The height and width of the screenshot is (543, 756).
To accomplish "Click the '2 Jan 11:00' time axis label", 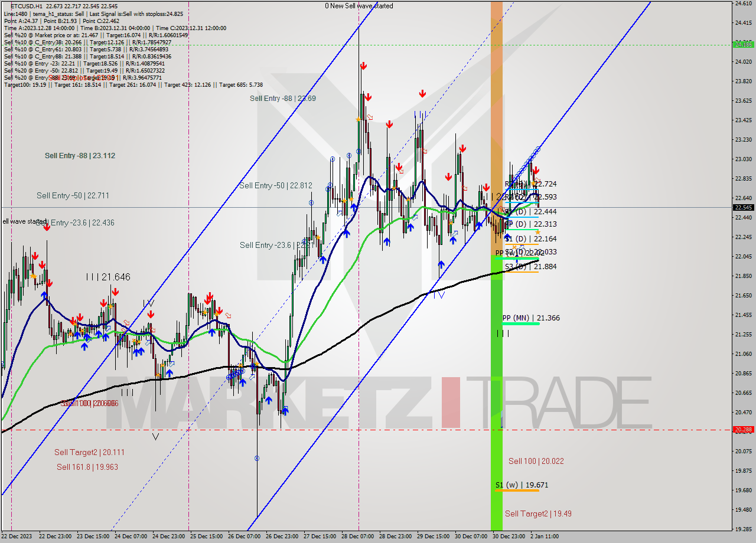I will tap(544, 537).
